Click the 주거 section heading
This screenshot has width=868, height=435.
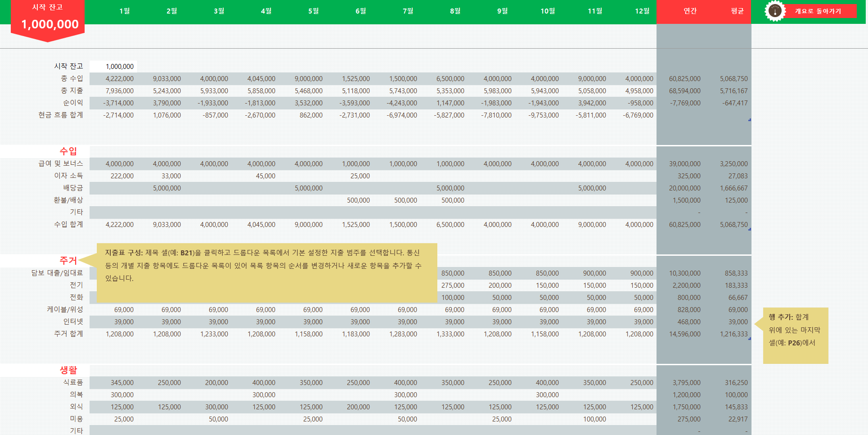coord(68,260)
